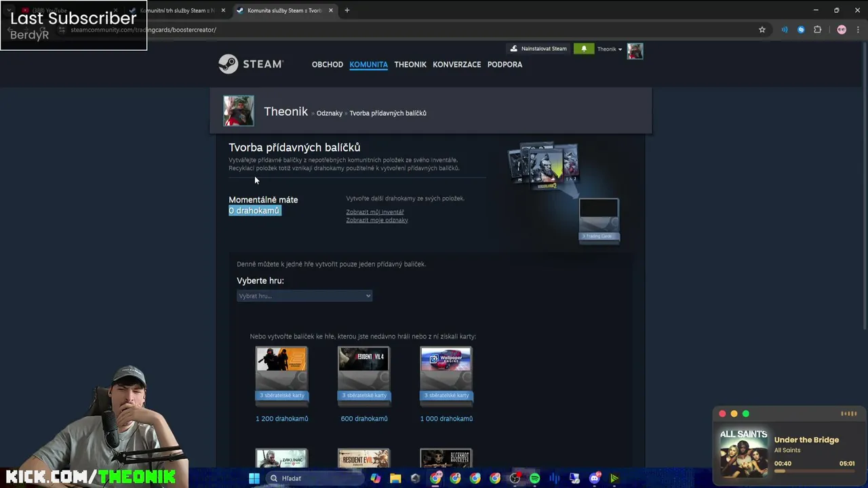868x488 pixels.
Task: Open the blue sound-wave browser extension
Action: coord(785,30)
